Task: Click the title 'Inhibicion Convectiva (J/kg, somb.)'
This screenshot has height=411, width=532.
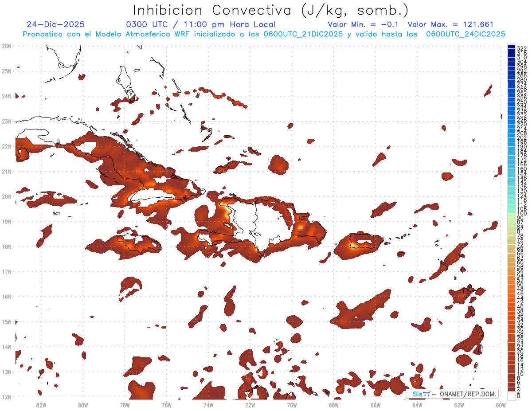Action: click(271, 10)
